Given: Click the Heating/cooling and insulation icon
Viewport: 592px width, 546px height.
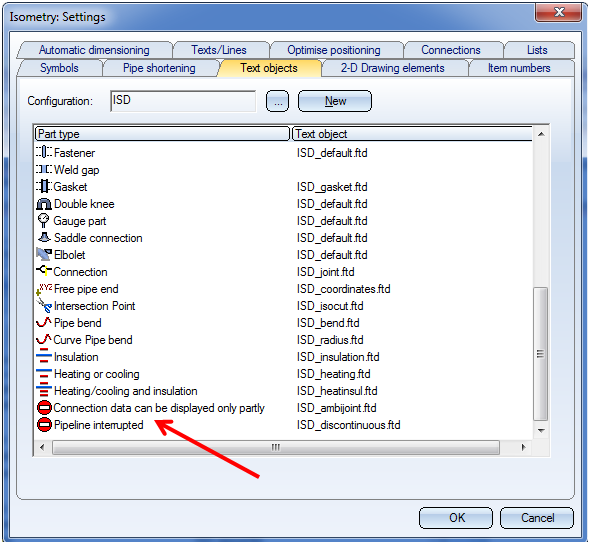Looking at the screenshot, I should [x=44, y=390].
